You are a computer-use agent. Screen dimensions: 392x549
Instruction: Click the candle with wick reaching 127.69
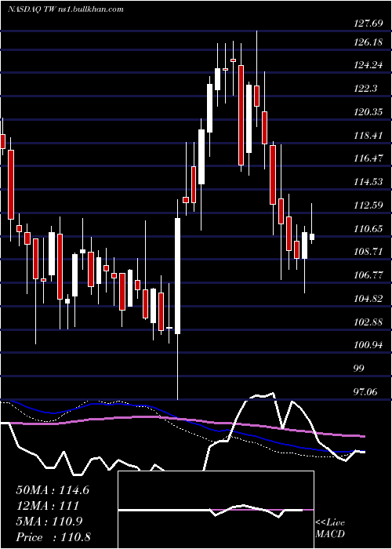click(256, 78)
